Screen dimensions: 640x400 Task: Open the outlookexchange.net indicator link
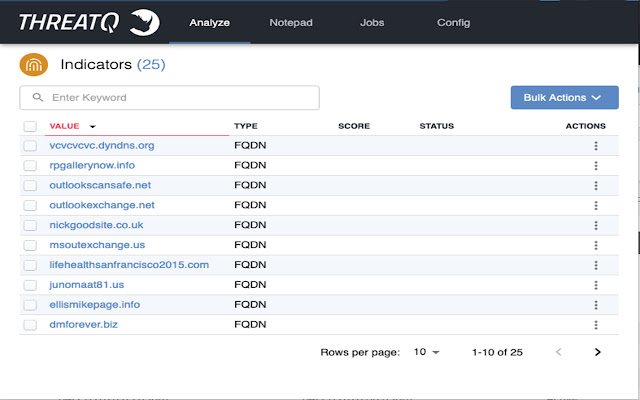(x=102, y=205)
